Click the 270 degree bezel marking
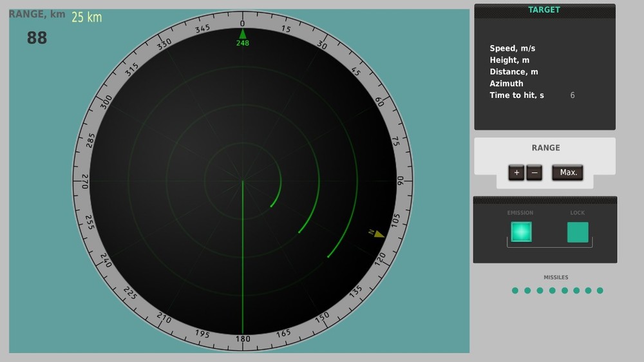The image size is (644, 362). (x=85, y=182)
